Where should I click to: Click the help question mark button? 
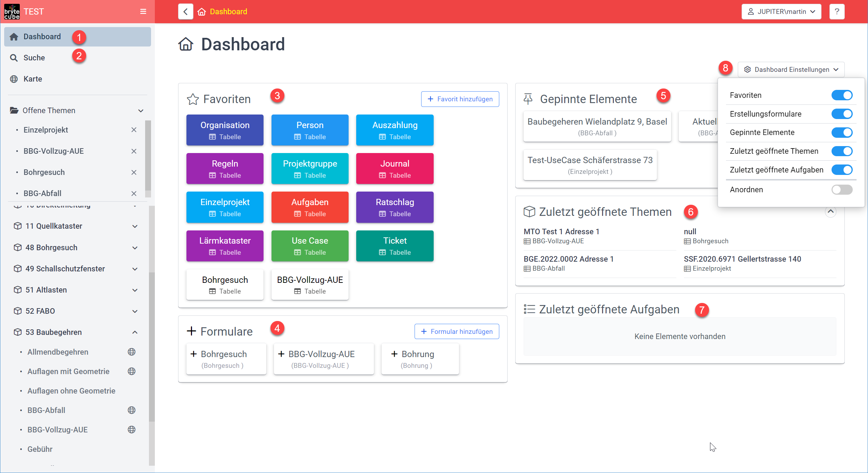point(837,11)
